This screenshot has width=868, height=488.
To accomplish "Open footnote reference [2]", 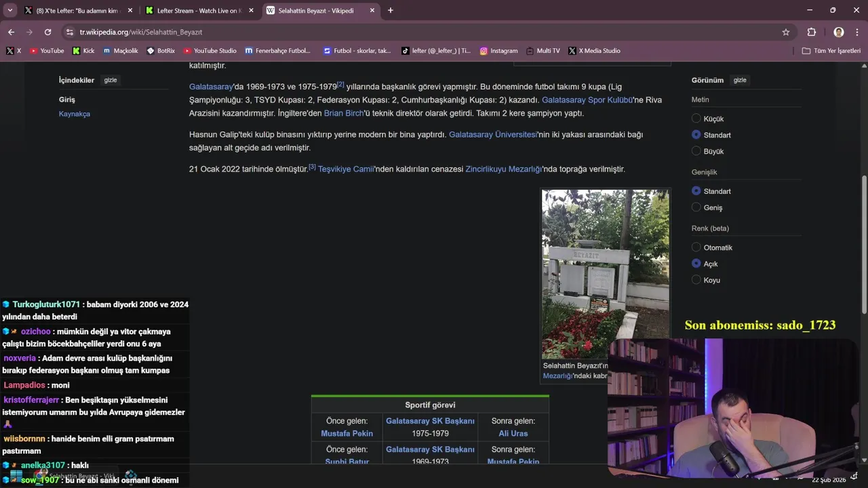I will pos(340,85).
